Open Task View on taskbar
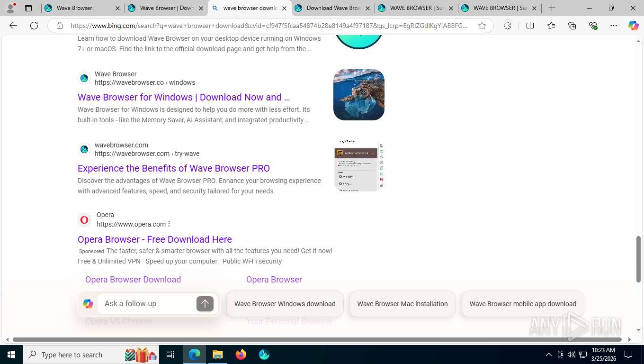644x364 pixels. point(170,355)
